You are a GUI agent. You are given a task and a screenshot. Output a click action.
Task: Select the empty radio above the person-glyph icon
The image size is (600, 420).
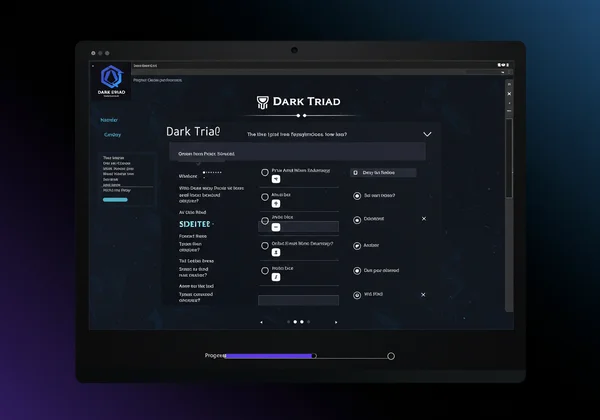265,246
